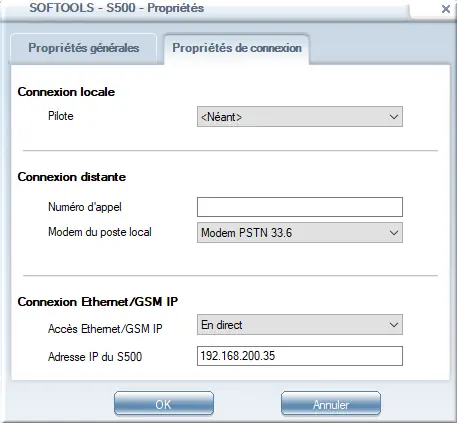
Task: Focus the empty Numéro d'appel field
Action: pos(300,207)
